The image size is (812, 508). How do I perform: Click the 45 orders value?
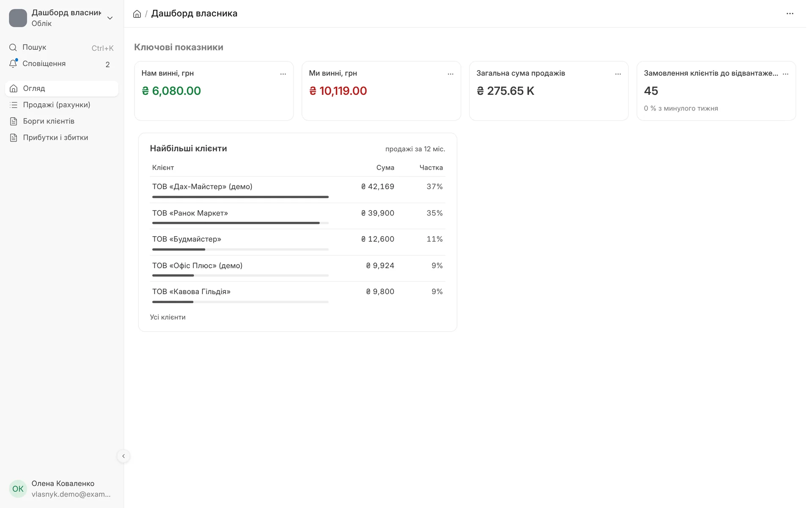click(x=651, y=91)
